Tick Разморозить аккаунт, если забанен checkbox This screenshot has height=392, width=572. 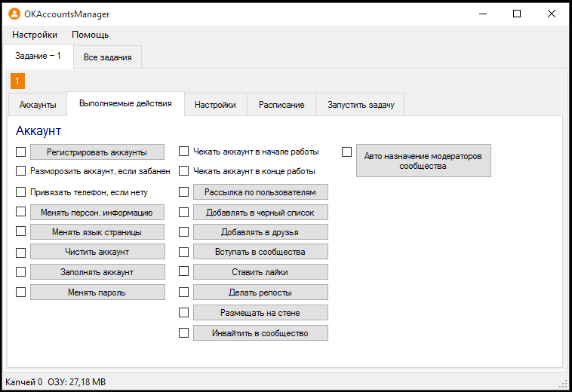pyautogui.click(x=21, y=171)
